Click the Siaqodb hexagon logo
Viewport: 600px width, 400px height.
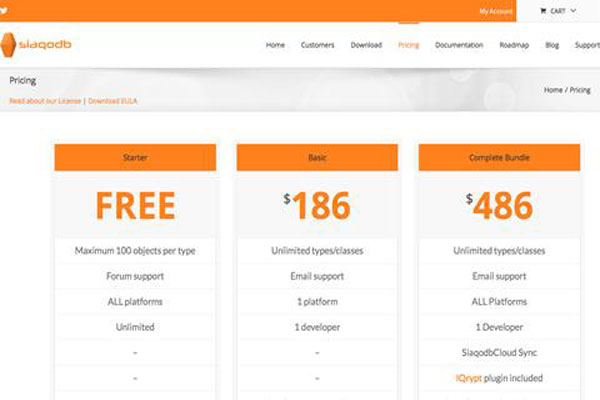pos(8,45)
